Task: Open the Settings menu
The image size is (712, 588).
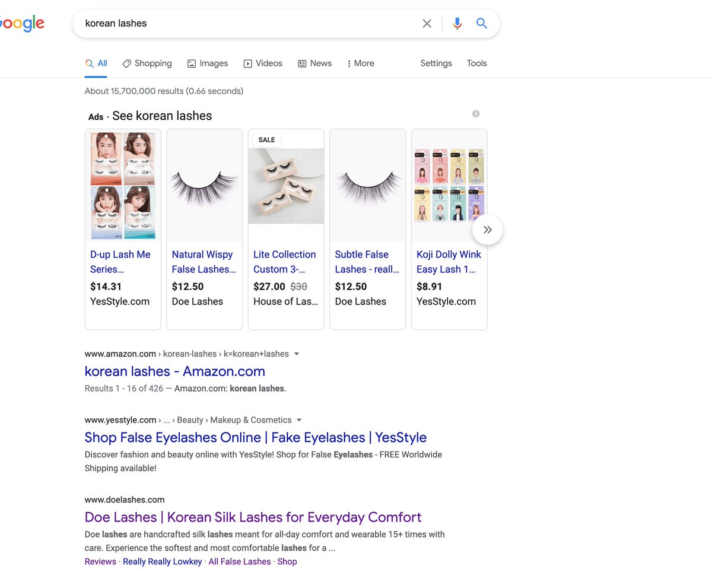Action: [436, 63]
